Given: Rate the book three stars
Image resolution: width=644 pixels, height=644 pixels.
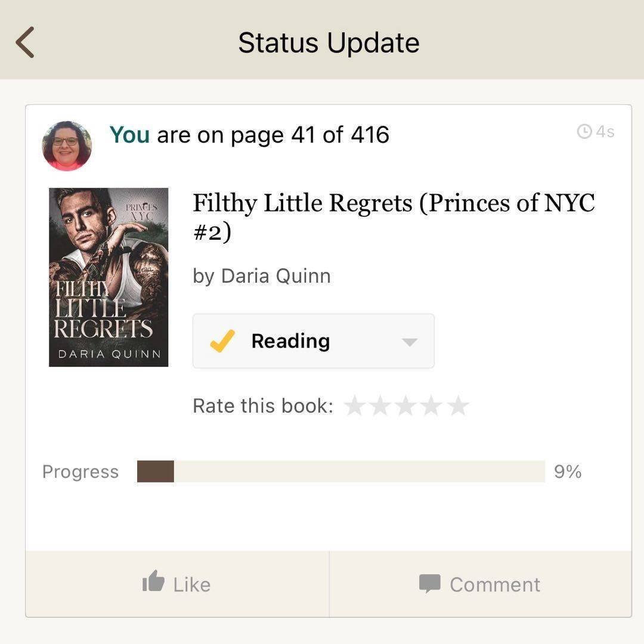Looking at the screenshot, I should click(x=407, y=406).
